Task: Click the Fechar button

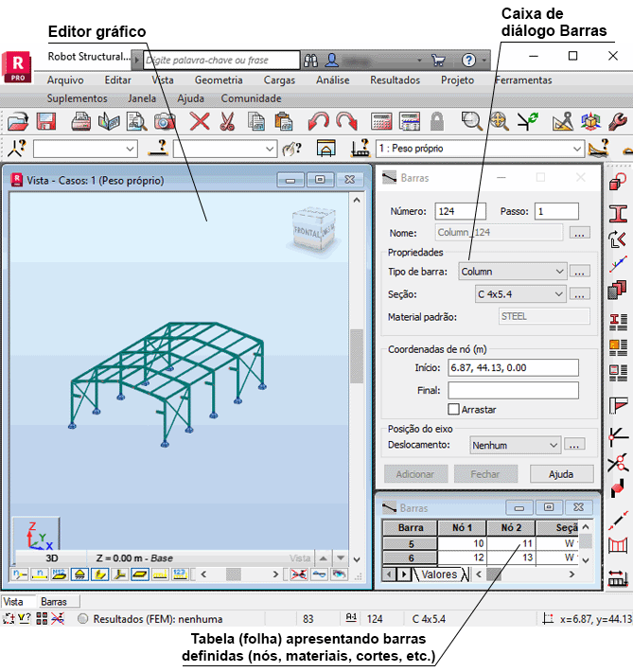Action: point(485,474)
